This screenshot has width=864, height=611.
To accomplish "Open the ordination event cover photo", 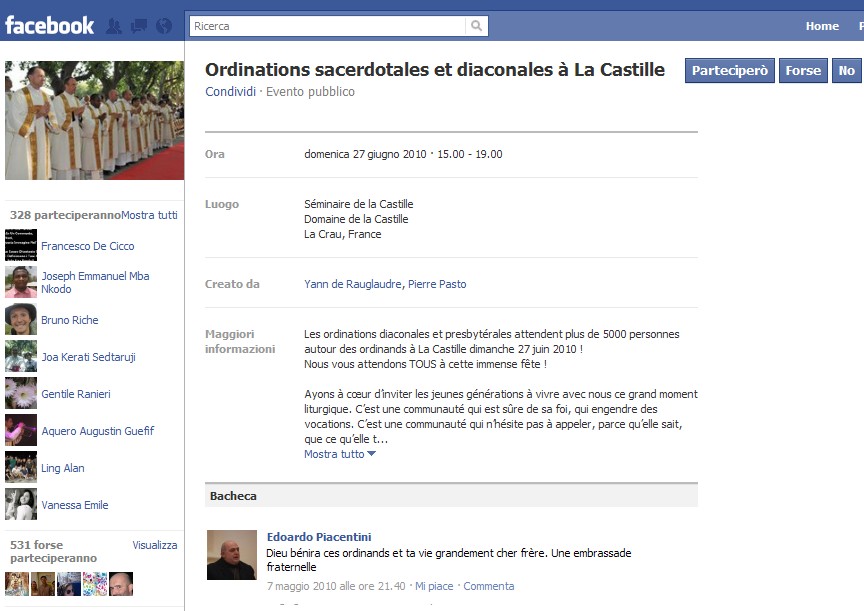I will click(x=94, y=120).
